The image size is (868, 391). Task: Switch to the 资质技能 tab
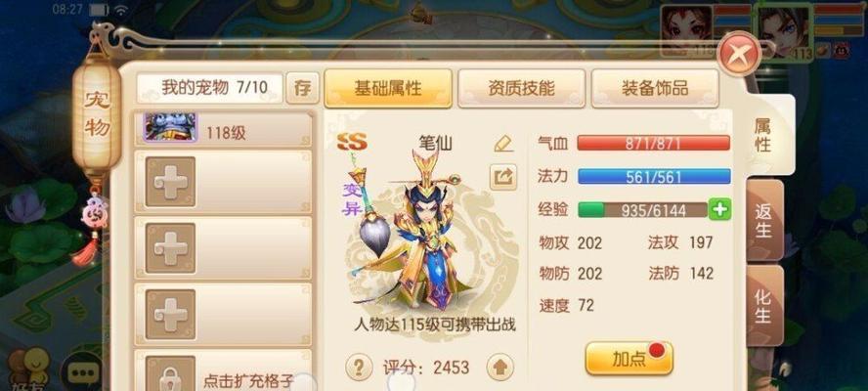coord(521,89)
